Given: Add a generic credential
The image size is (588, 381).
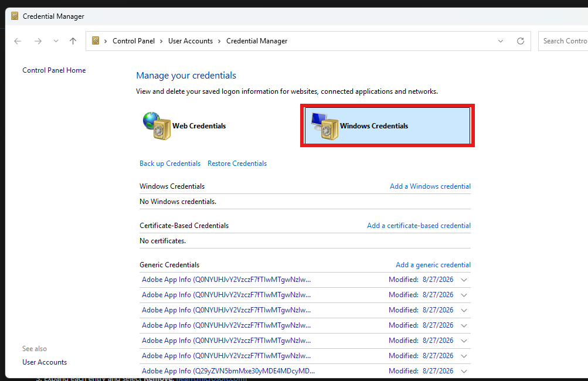Looking at the screenshot, I should (433, 265).
